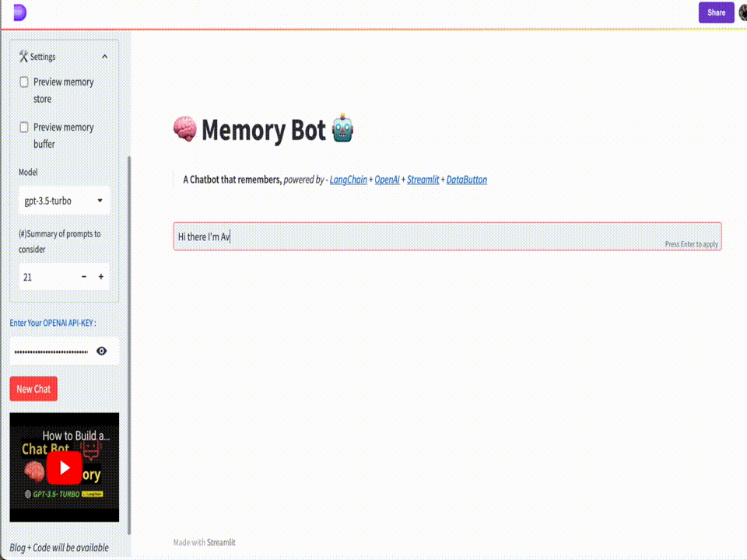Enable Preview memory store checkbox
This screenshot has width=747, height=560.
pos(24,82)
